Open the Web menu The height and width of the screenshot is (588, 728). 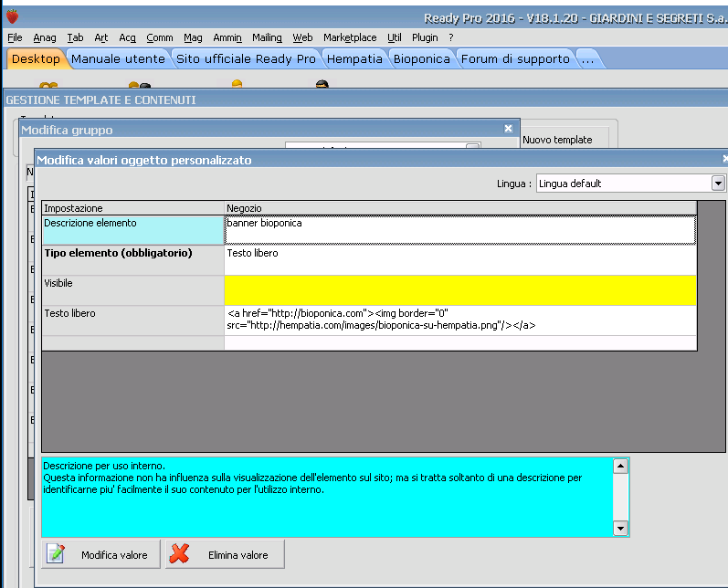coord(302,37)
